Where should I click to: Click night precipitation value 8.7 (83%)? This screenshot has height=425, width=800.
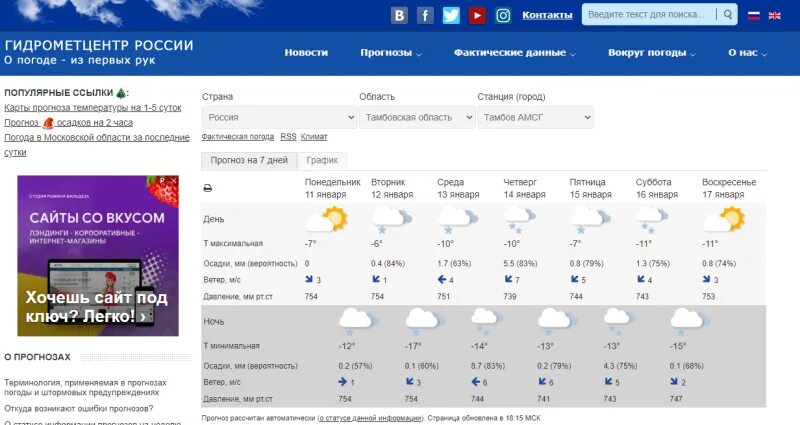pos(487,366)
